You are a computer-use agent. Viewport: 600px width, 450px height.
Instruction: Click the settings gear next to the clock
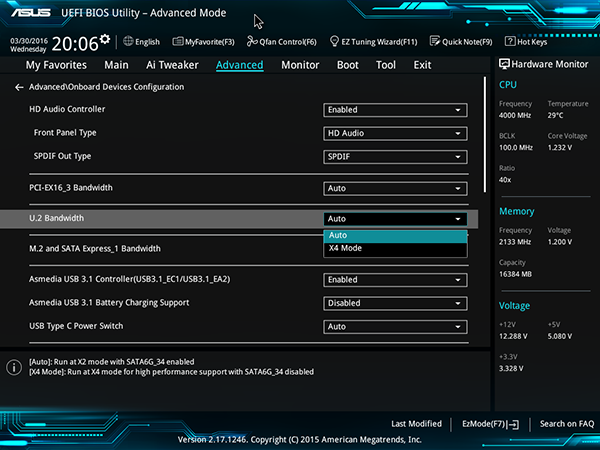(105, 39)
